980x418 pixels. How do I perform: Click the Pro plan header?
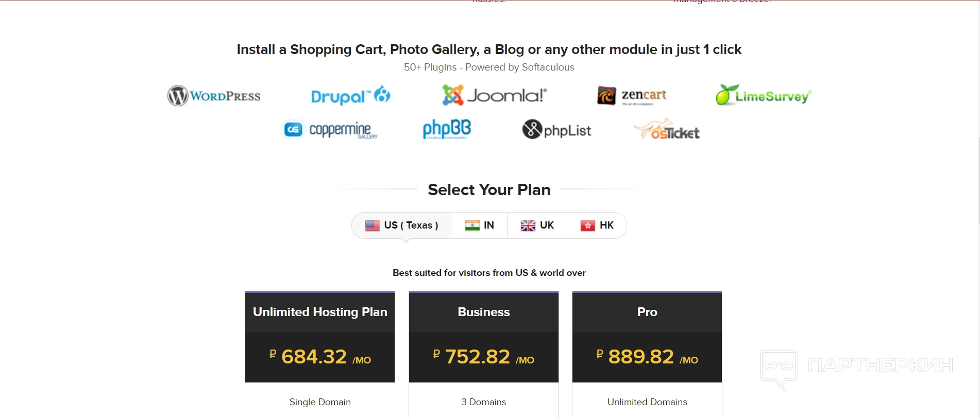pos(647,312)
